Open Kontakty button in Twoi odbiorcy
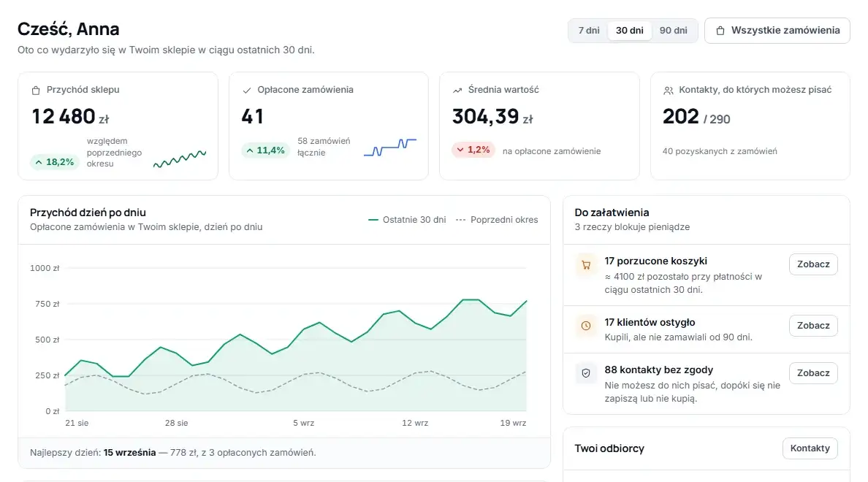The image size is (868, 482). [x=810, y=448]
